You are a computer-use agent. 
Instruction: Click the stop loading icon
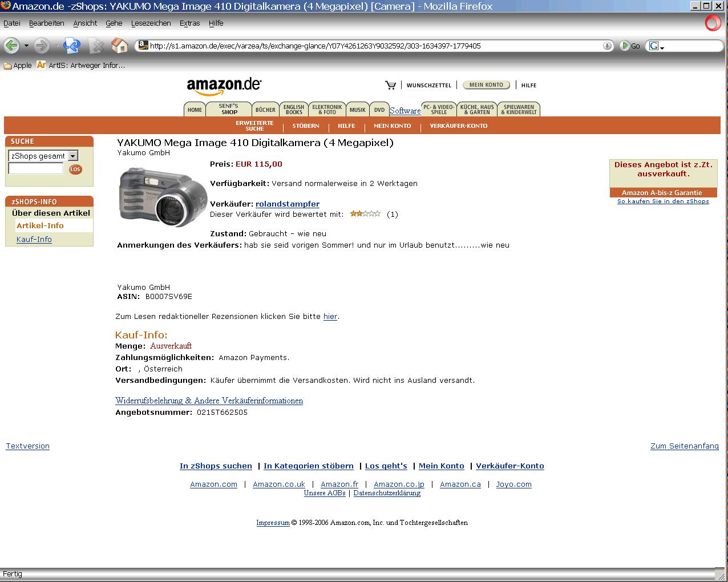pyautogui.click(x=98, y=46)
